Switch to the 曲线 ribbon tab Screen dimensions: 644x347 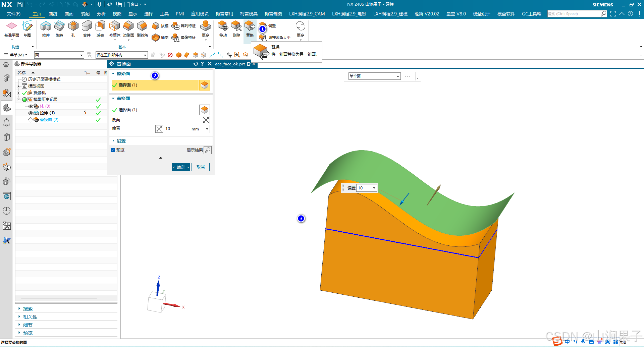coord(53,14)
